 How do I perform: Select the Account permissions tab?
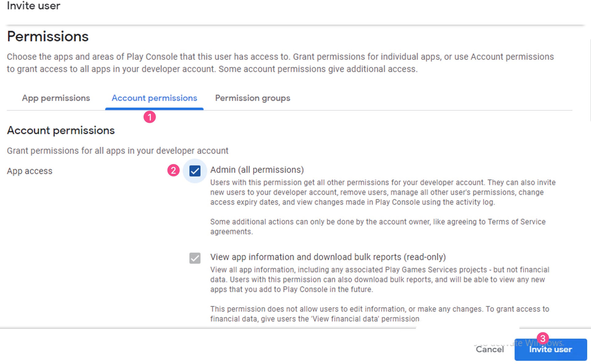[x=154, y=98]
